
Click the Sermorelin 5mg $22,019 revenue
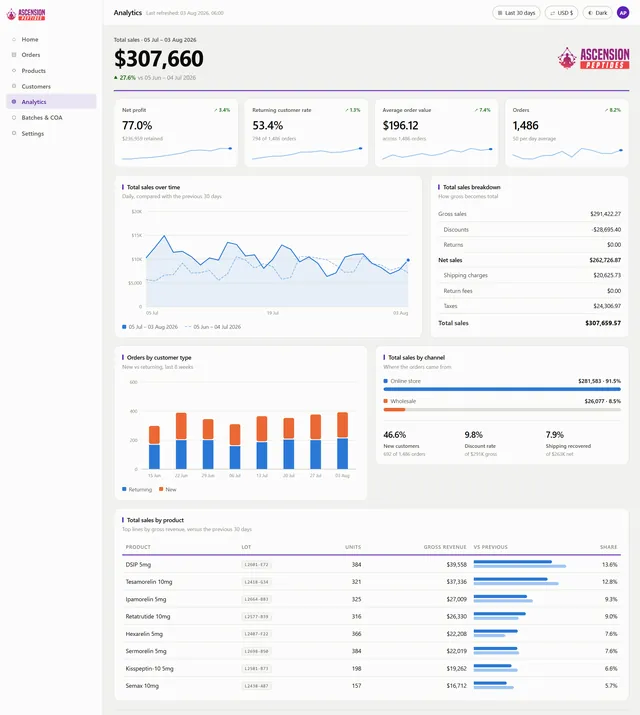click(x=457, y=651)
